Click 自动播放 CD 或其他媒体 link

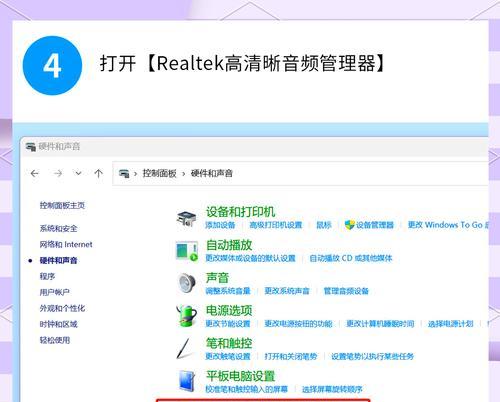351,258
